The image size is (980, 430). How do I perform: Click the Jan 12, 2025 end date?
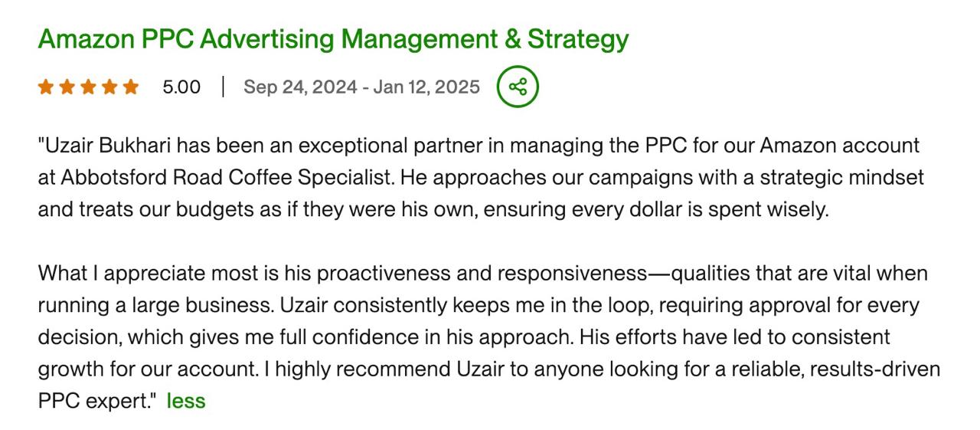pyautogui.click(x=426, y=87)
